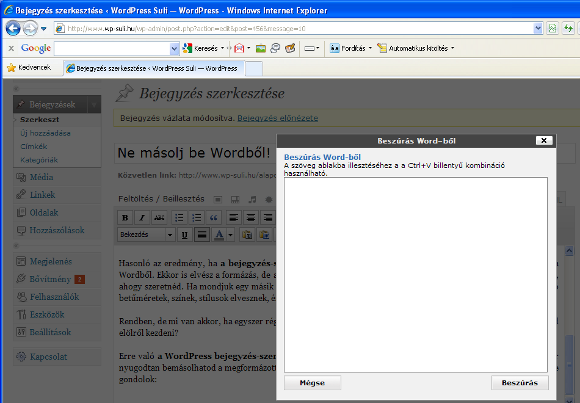Screen dimensions: 580x403
Task: Click the Add audio music note icon
Action: pos(252,199)
